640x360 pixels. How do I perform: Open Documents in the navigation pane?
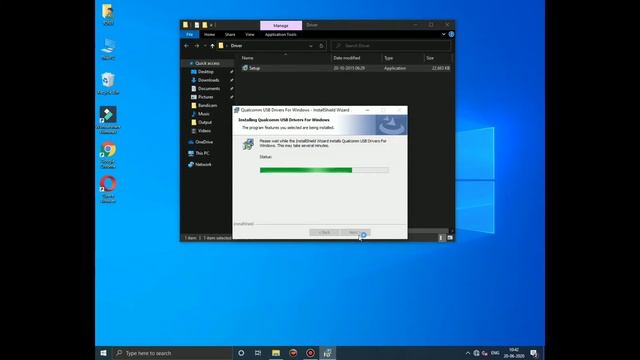[209, 89]
